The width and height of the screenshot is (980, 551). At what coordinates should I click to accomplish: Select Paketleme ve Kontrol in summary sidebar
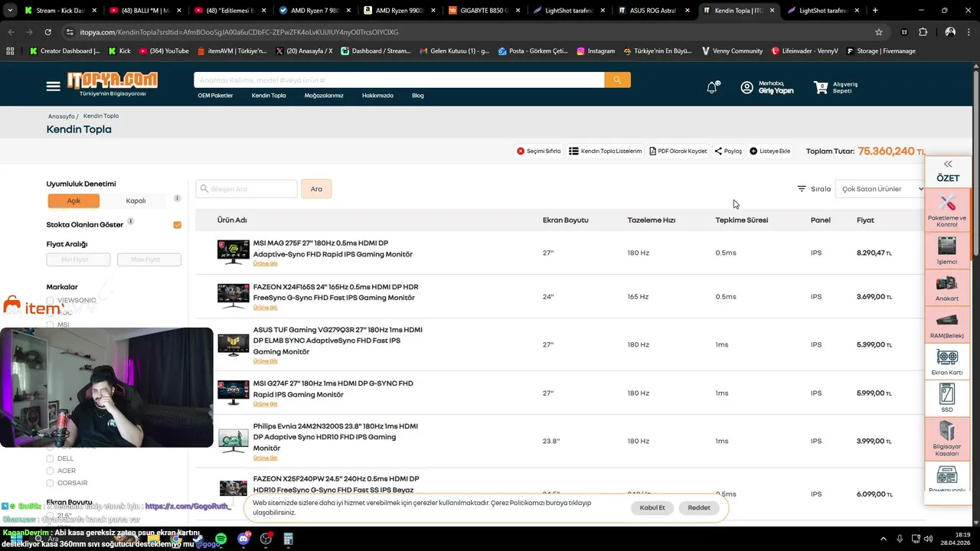[x=947, y=211]
